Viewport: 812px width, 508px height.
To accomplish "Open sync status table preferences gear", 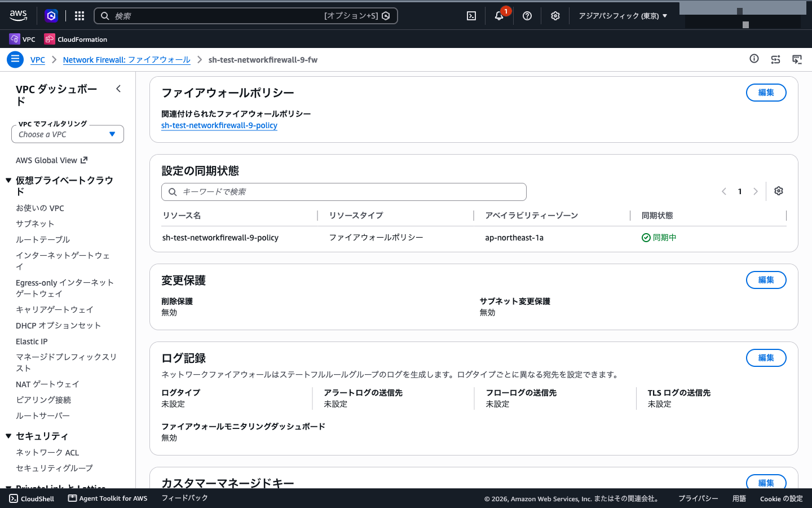I will (779, 191).
